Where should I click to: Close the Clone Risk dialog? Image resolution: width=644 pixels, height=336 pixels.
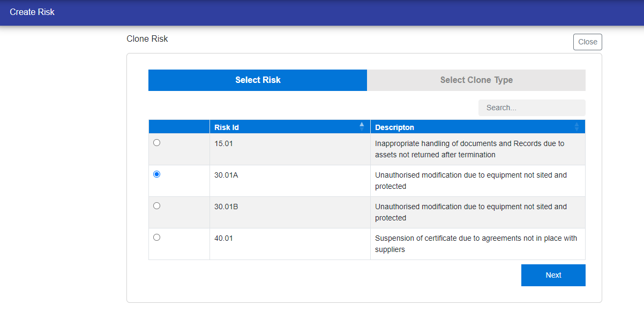coord(587,42)
